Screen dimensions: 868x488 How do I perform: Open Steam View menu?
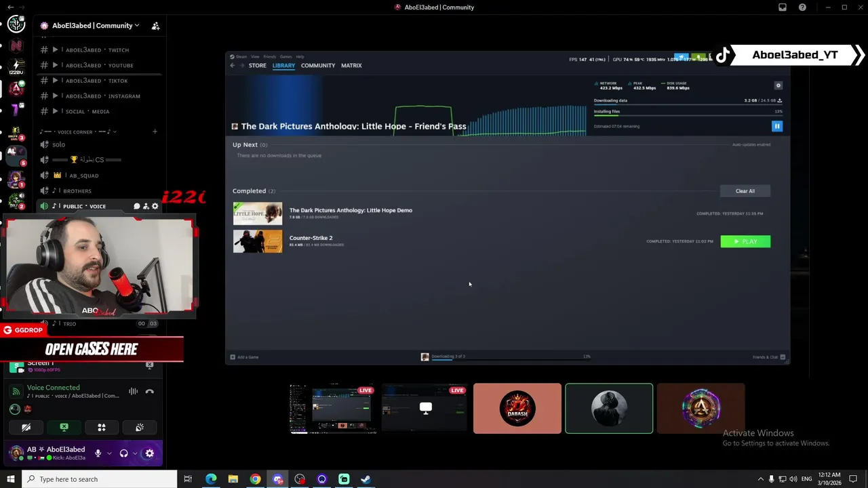tap(255, 57)
